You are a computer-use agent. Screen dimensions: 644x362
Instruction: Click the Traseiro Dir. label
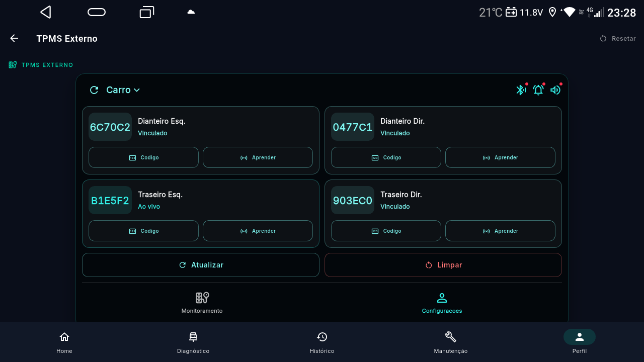point(401,195)
